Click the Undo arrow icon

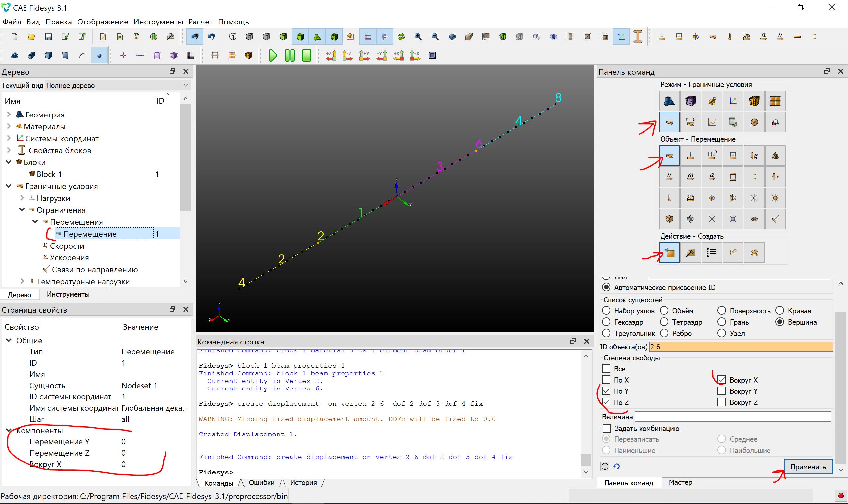coord(212,37)
